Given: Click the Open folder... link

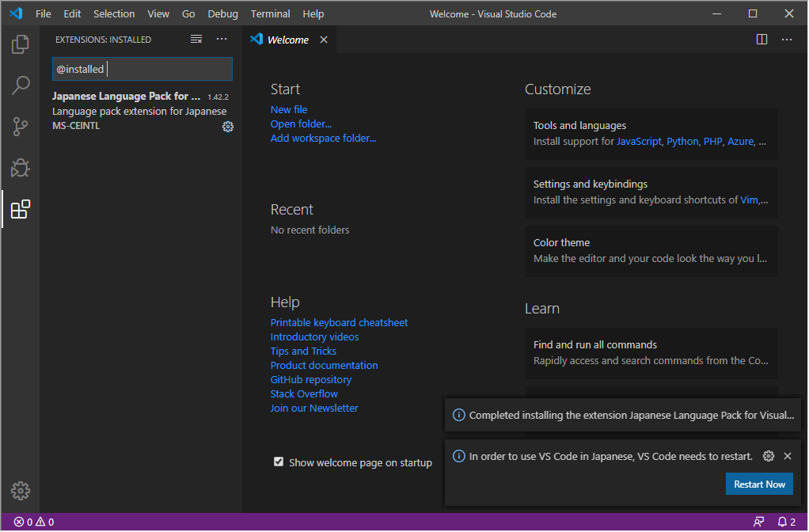Looking at the screenshot, I should coord(301,123).
